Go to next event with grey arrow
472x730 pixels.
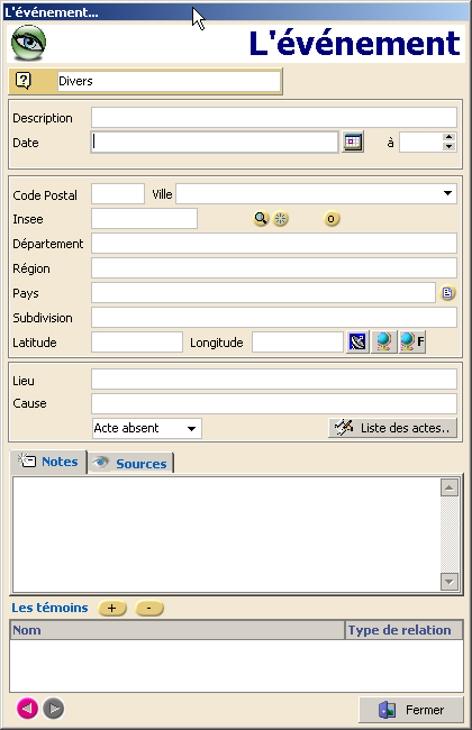54,708
